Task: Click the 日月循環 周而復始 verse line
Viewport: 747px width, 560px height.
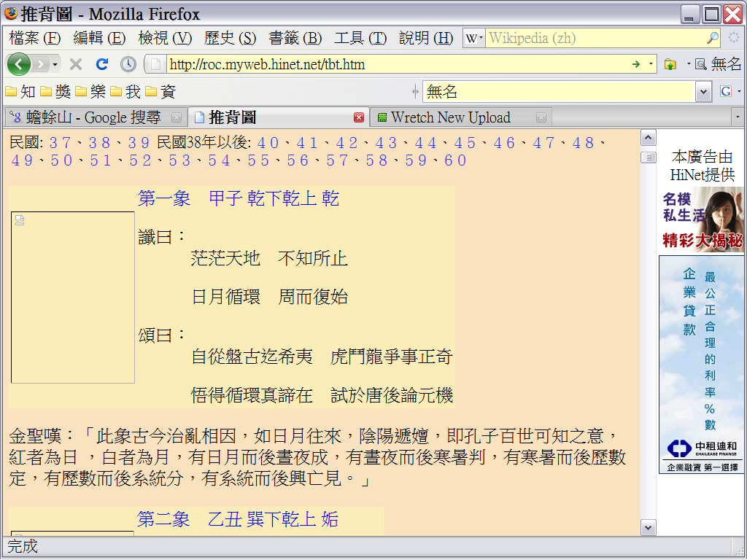Action: pyautogui.click(x=269, y=297)
